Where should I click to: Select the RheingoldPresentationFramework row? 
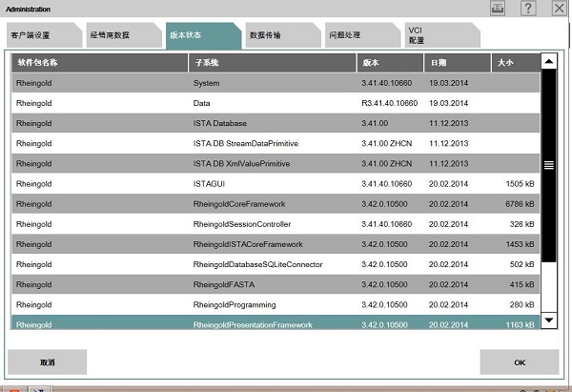click(276, 322)
